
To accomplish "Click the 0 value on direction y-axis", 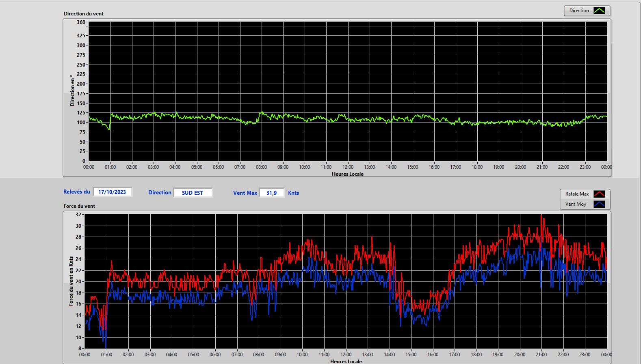I will click(x=84, y=161).
